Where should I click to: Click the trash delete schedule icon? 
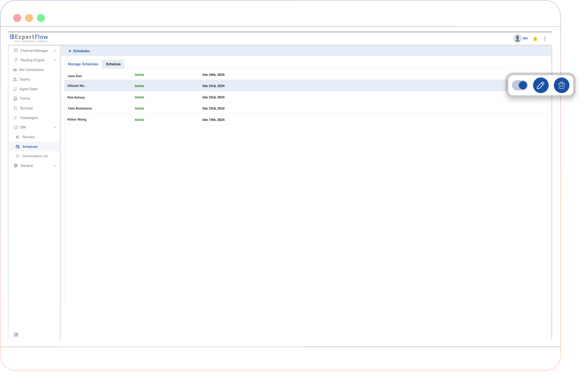[x=561, y=86]
